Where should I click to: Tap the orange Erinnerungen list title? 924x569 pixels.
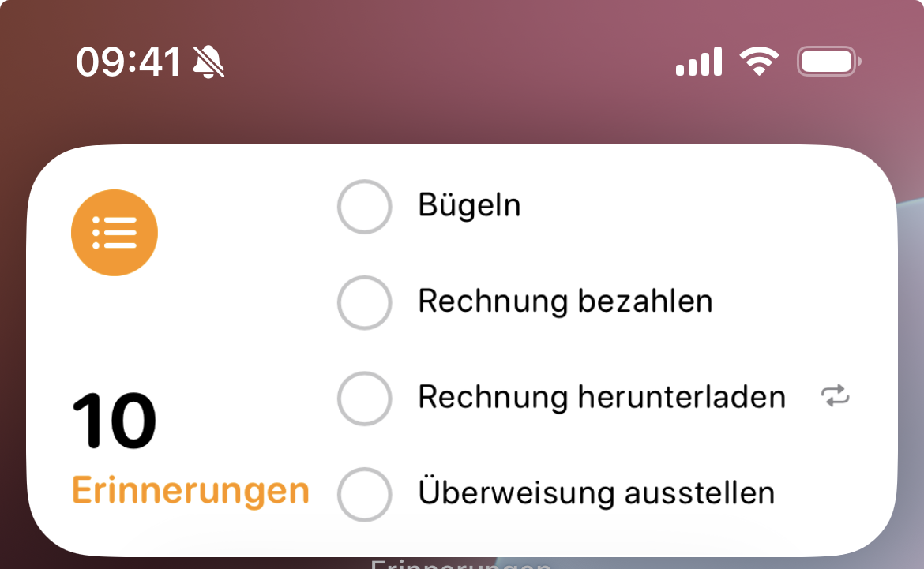[190, 491]
